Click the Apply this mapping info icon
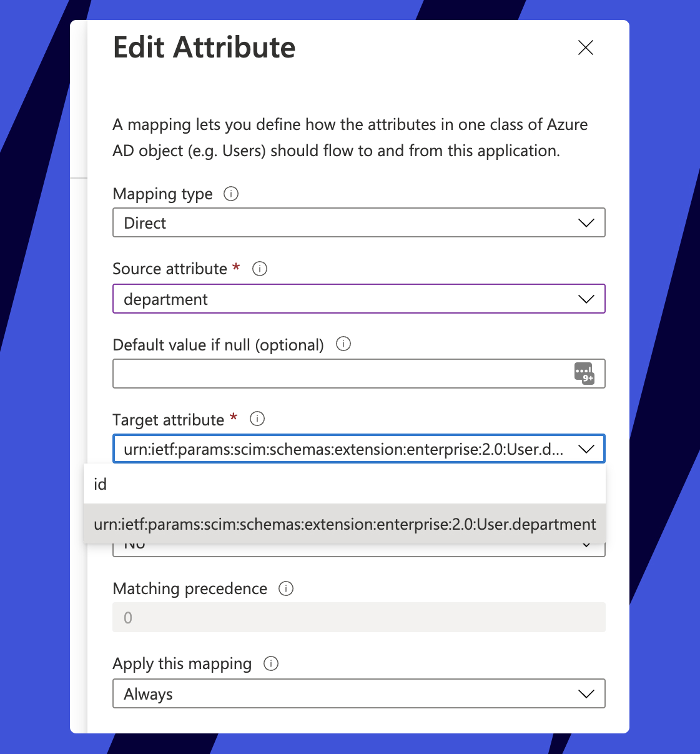 coord(271,663)
